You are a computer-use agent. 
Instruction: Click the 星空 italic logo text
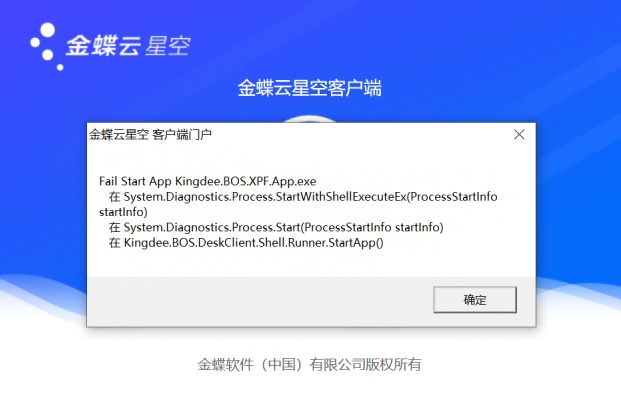168,46
